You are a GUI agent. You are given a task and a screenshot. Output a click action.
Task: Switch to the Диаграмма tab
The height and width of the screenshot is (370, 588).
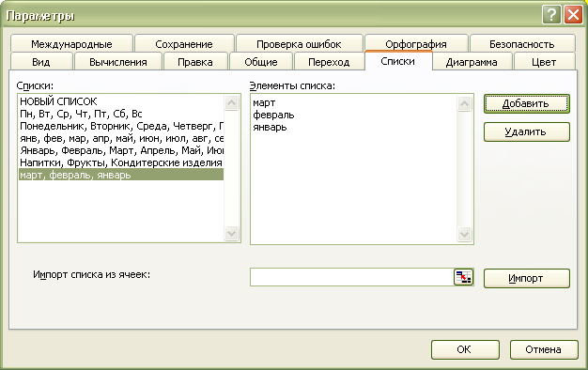(x=472, y=61)
